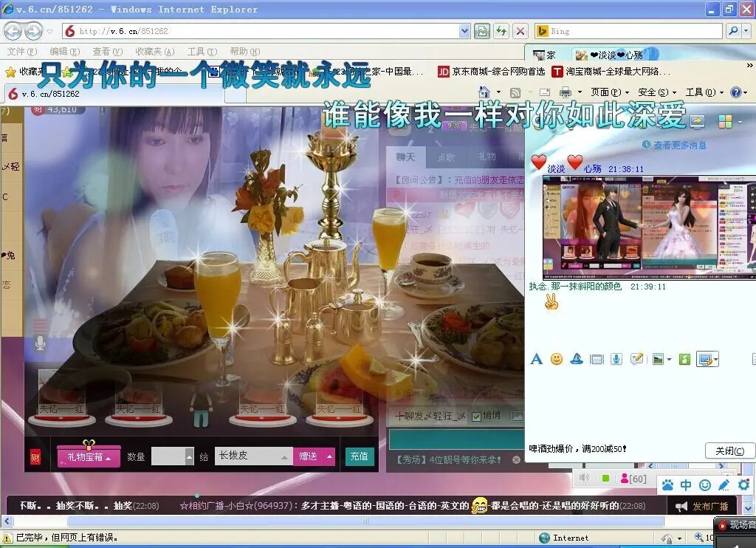
Task: Switch to the 淡淡心殇 chat tab
Action: click(x=611, y=55)
